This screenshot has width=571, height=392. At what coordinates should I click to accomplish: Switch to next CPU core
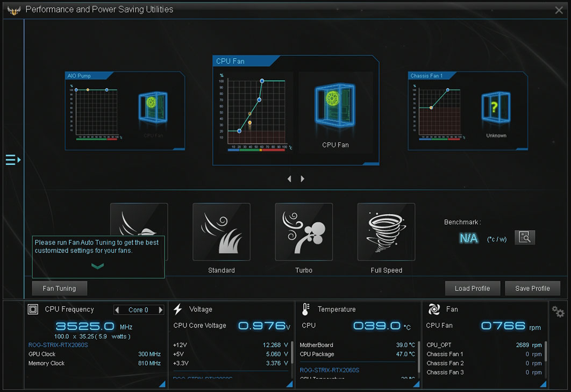pyautogui.click(x=161, y=310)
